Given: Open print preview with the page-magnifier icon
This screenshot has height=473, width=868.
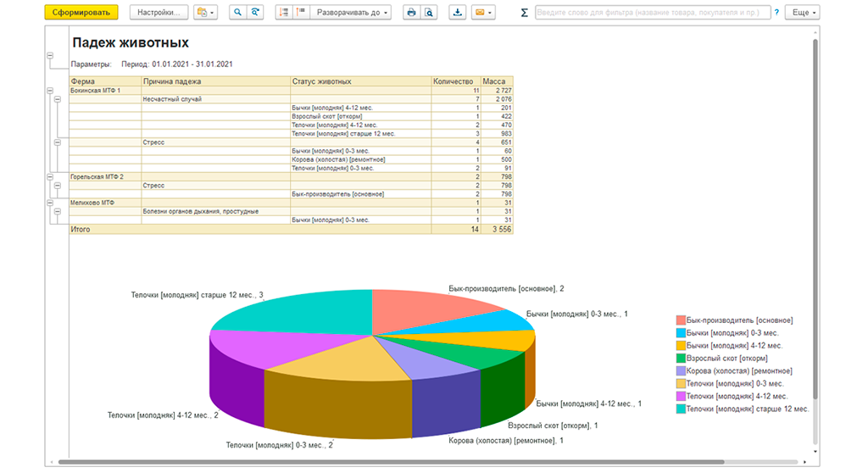Looking at the screenshot, I should click(x=429, y=12).
